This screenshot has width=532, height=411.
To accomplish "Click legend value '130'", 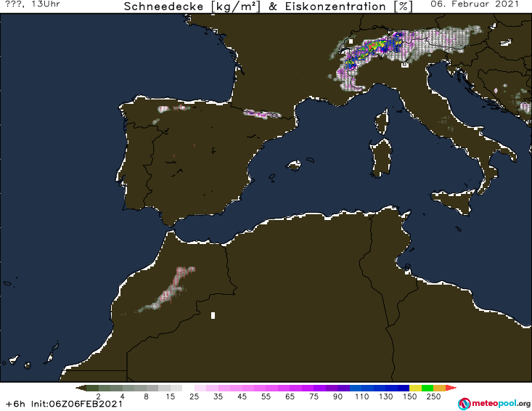I will point(386,396).
